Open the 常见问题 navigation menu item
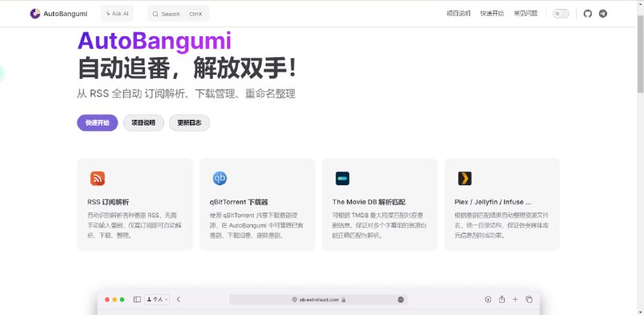Image resolution: width=644 pixels, height=315 pixels. [x=526, y=14]
